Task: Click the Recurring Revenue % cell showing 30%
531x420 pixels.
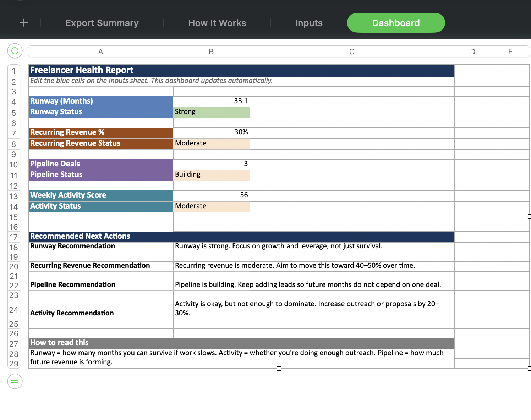Action: [211, 132]
